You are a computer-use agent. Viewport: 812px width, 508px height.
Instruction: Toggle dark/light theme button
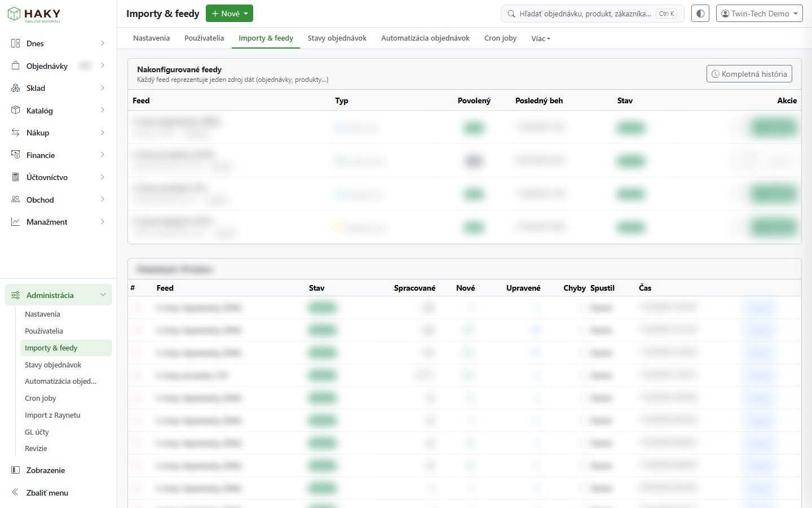(700, 14)
